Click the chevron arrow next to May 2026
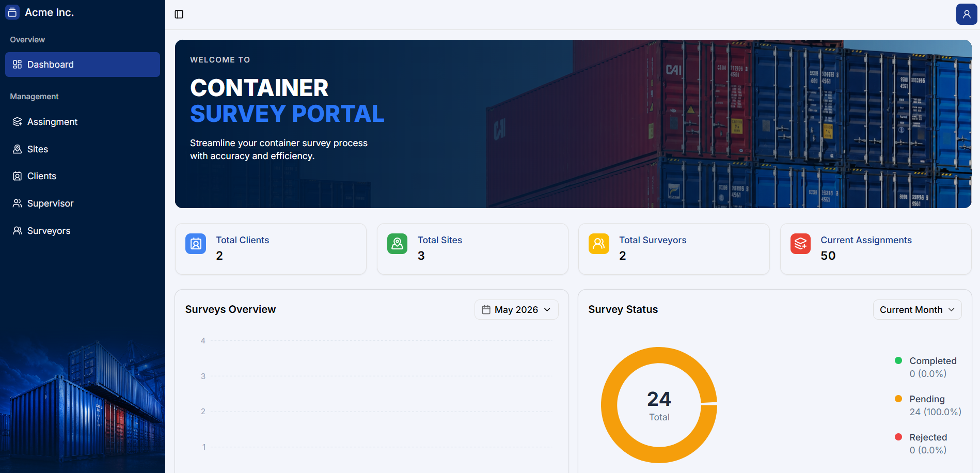The image size is (980, 473). pos(547,310)
